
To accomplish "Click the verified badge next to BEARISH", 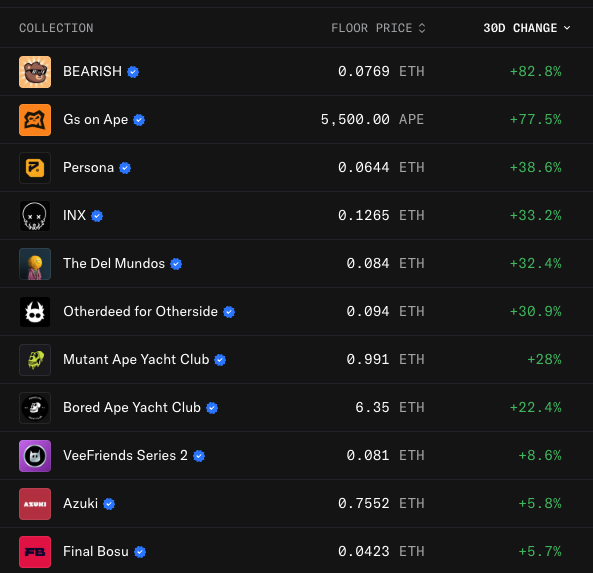I will 133,72.
